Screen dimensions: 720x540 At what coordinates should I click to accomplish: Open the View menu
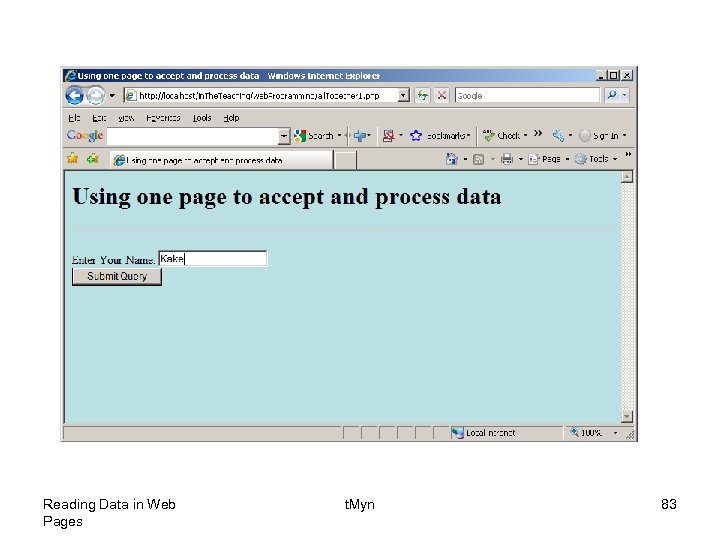tap(126, 118)
